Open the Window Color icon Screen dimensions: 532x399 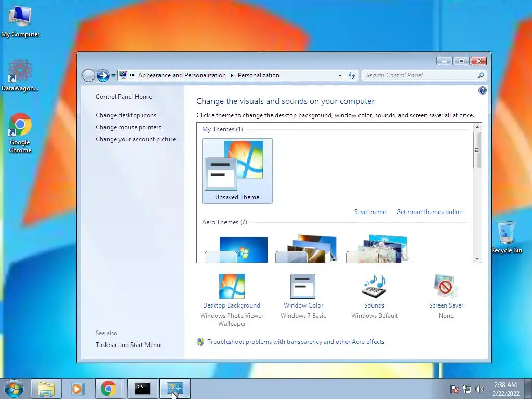click(x=303, y=286)
